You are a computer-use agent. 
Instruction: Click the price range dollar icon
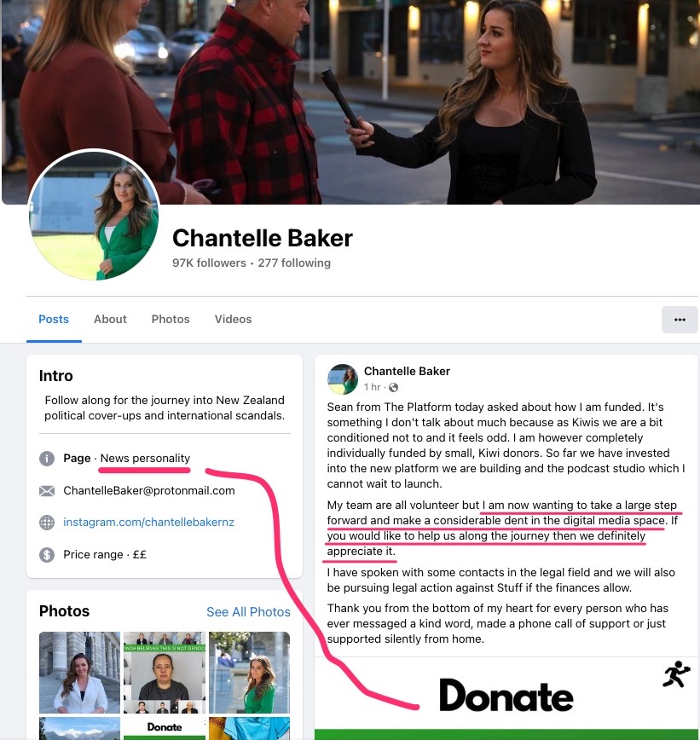pos(47,554)
